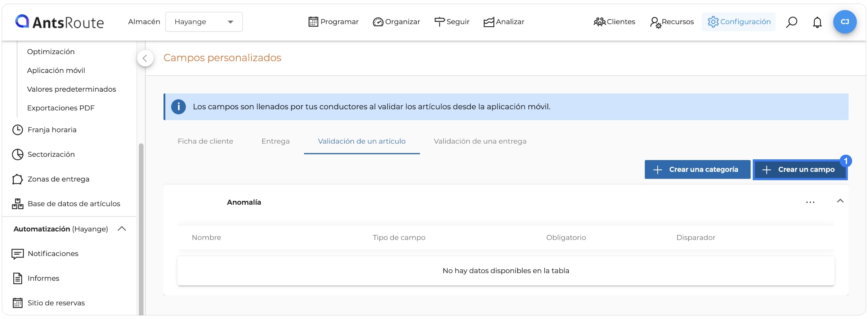This screenshot has width=868, height=319.
Task: Click 'No hay datos disponibles en la tabla'
Action: coord(506,271)
